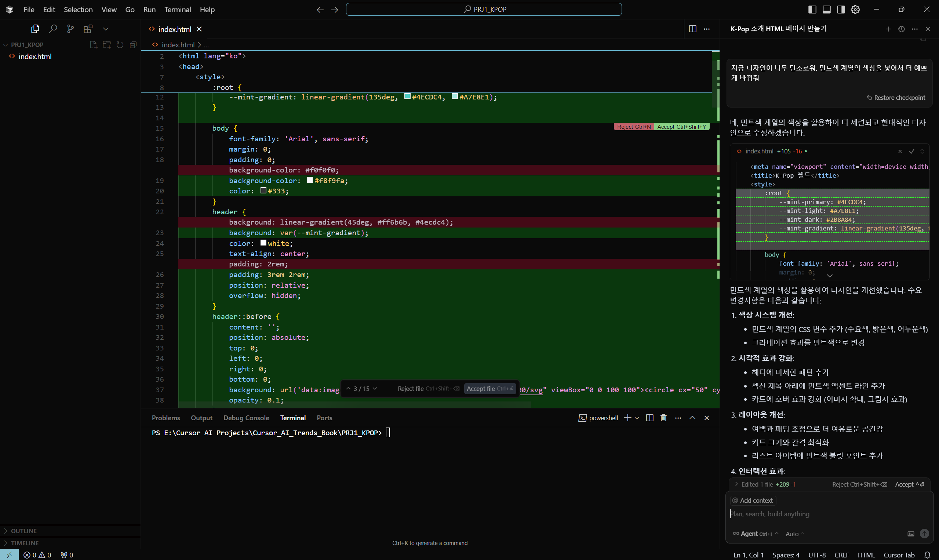Collapse the PRJ1_KPOP folder
The width and height of the screenshot is (939, 560).
27,45
